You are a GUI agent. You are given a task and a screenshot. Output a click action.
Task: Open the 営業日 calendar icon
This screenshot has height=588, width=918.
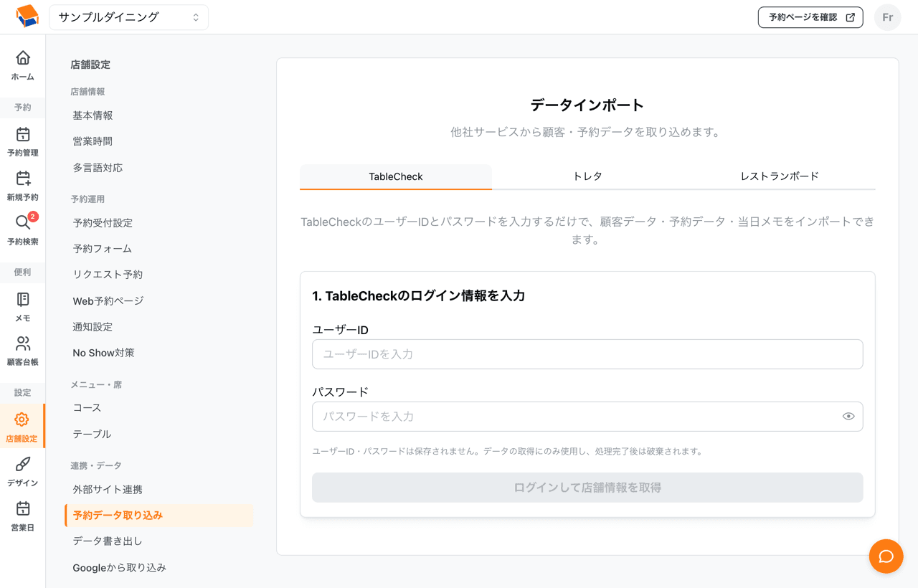[23, 508]
